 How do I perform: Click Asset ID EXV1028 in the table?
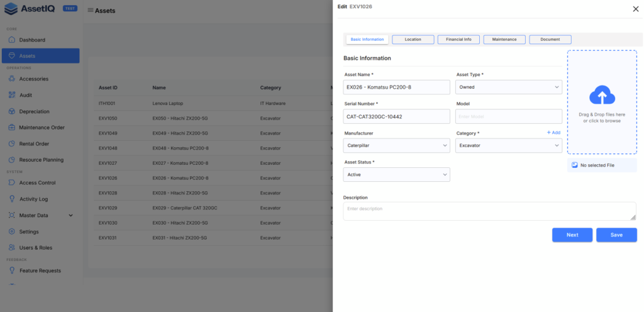[x=108, y=193]
